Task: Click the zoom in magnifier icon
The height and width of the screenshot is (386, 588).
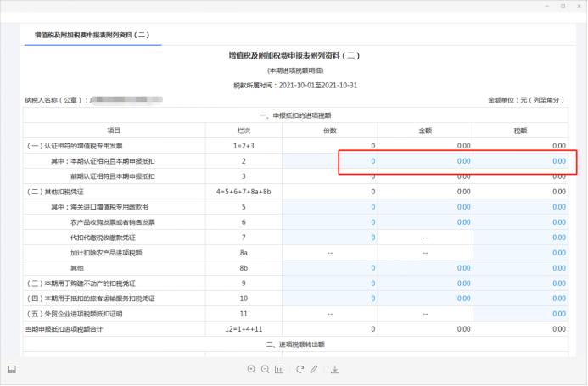Action: coord(252,370)
